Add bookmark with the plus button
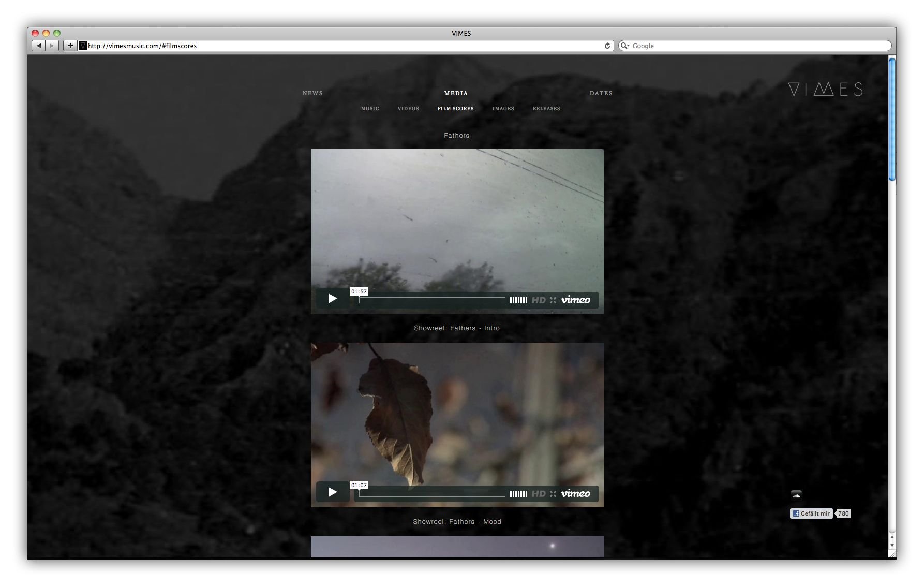 (70, 46)
